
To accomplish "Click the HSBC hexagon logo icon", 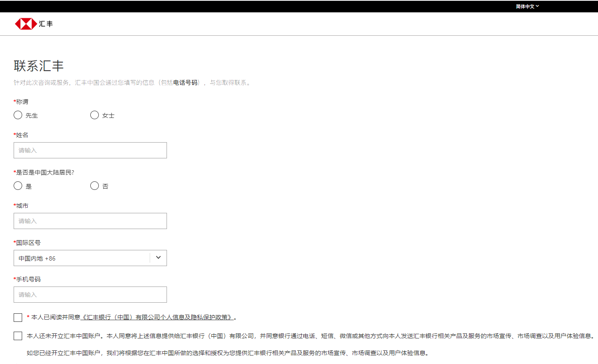I will coord(26,24).
